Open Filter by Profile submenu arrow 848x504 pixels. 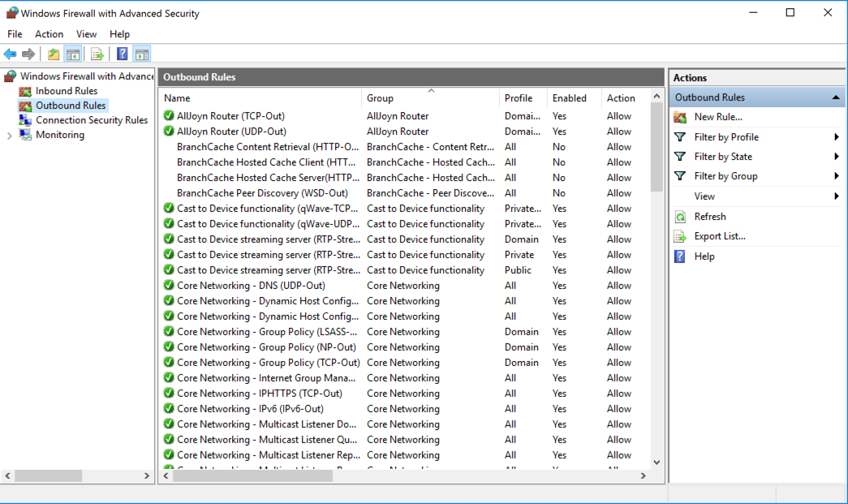pos(836,137)
